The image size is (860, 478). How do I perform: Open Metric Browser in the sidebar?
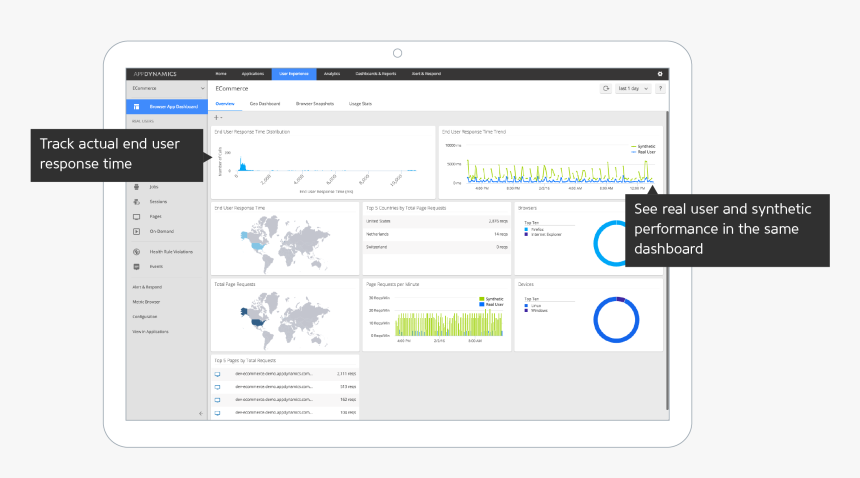pyautogui.click(x=147, y=301)
